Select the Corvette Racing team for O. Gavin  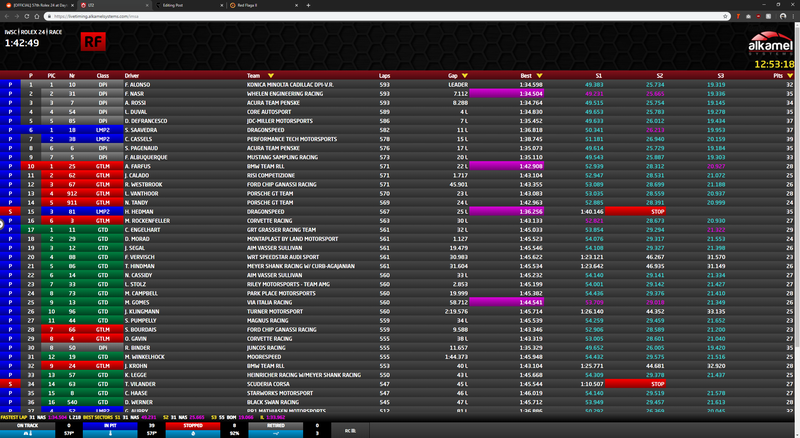(x=269, y=338)
